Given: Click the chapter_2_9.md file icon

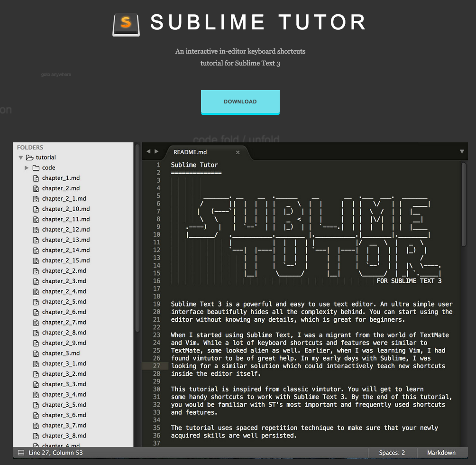Looking at the screenshot, I should [36, 344].
